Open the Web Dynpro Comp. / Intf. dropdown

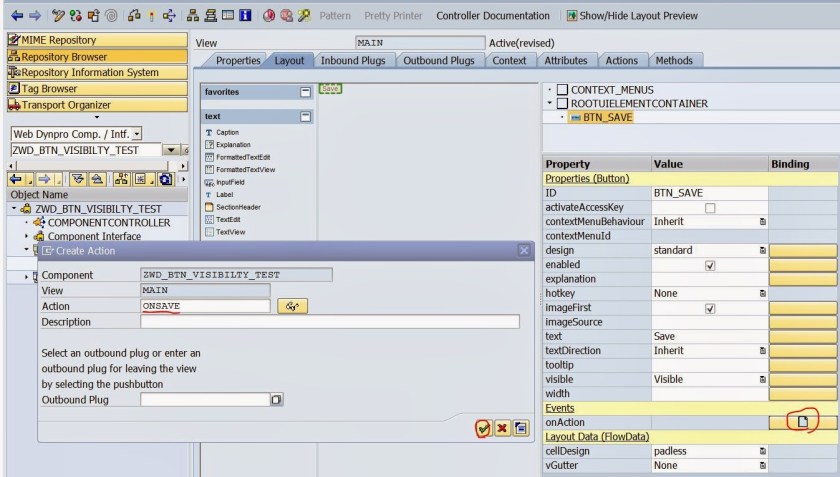[x=137, y=134]
